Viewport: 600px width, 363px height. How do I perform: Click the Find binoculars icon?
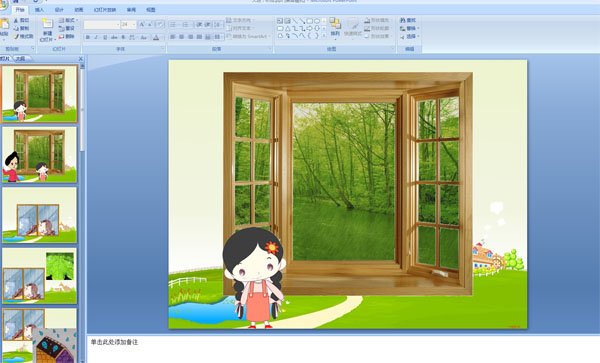tap(403, 20)
